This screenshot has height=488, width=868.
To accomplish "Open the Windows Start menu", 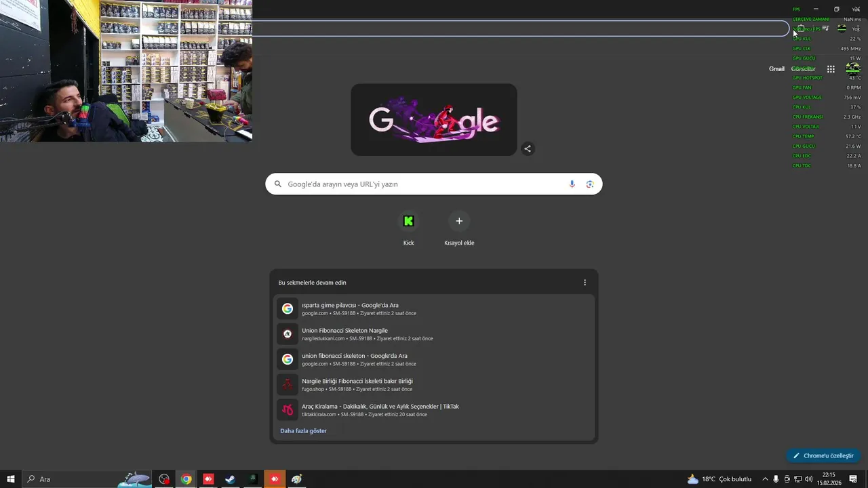I will click(10, 479).
